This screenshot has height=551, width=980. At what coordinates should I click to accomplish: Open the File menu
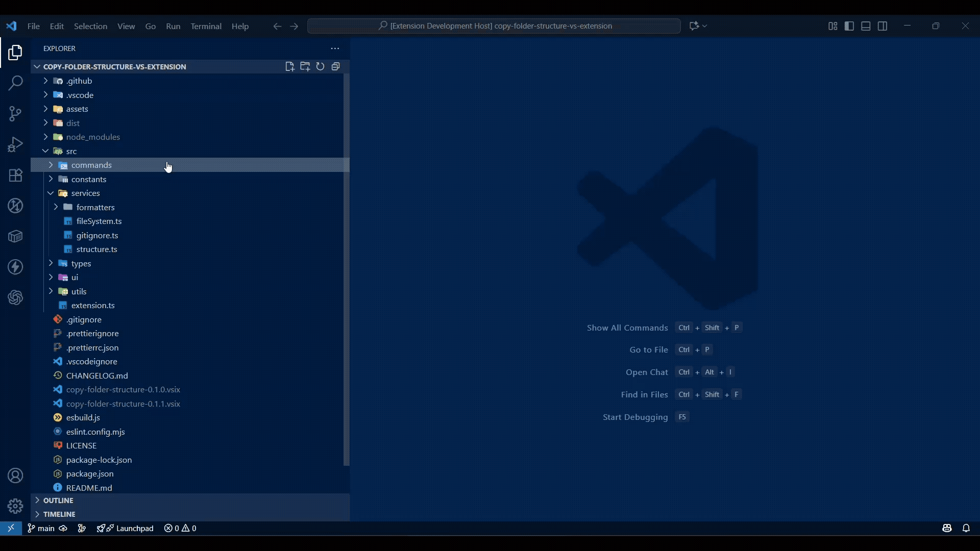[34, 26]
